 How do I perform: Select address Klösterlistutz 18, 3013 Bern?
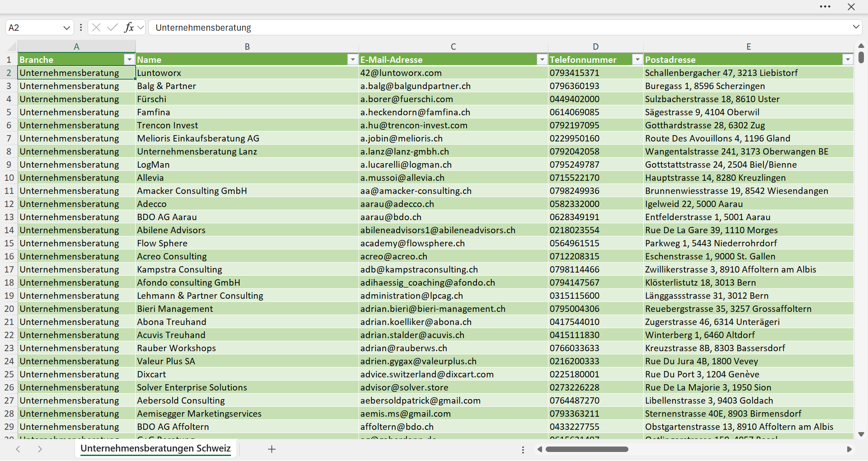(x=749, y=282)
